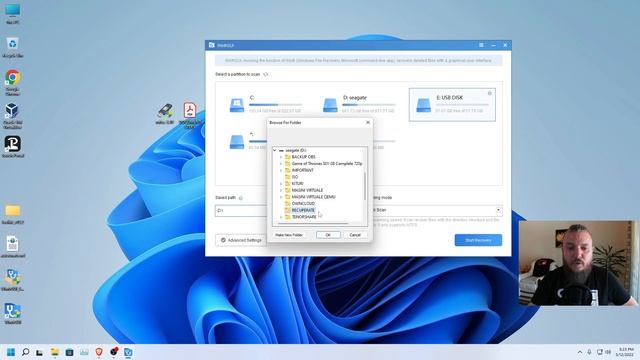640x360 pixels.
Task: Expand the MASINI VIRTUALE QEMU folder node
Action: [x=281, y=197]
